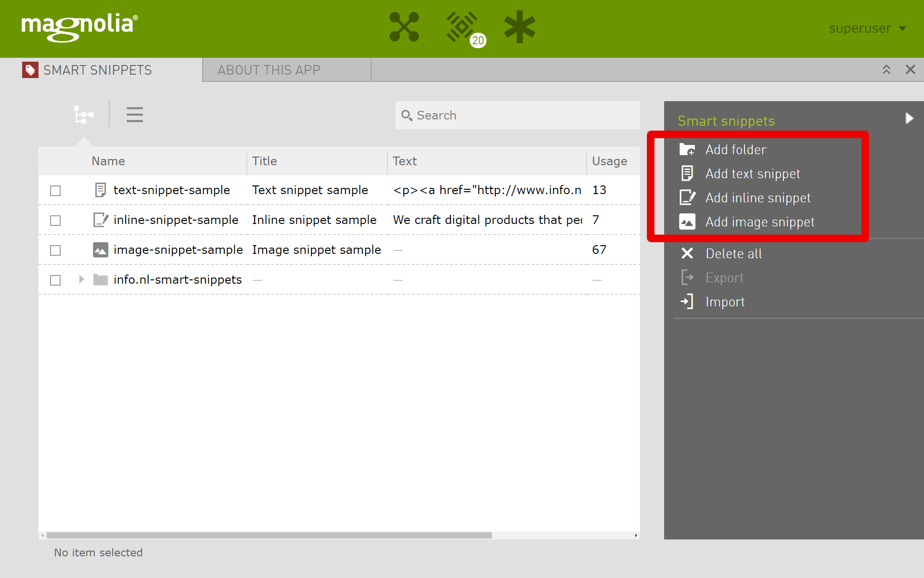Click Delete all action
The height and width of the screenshot is (578, 924).
pos(733,254)
